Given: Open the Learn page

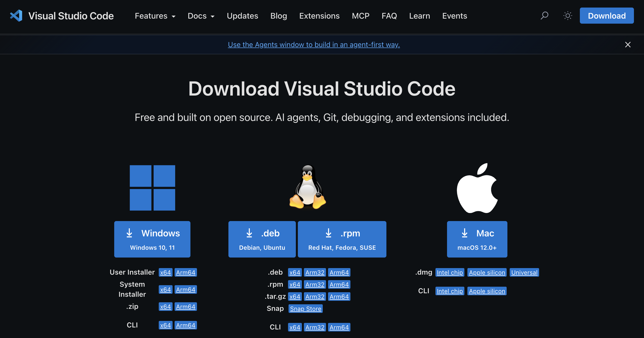Looking at the screenshot, I should click(420, 16).
